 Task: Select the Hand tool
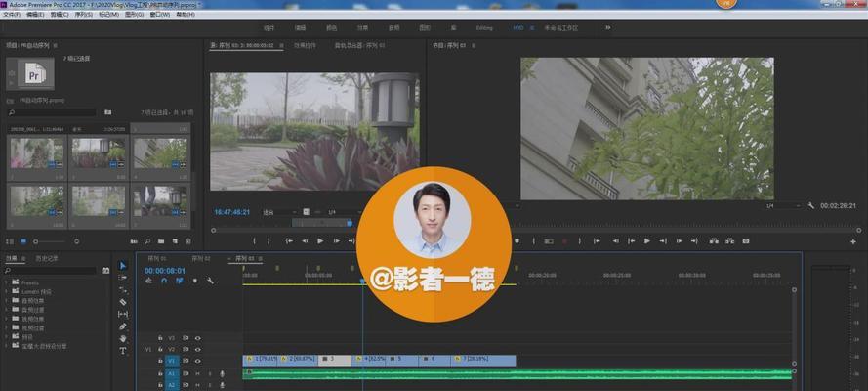(123, 338)
